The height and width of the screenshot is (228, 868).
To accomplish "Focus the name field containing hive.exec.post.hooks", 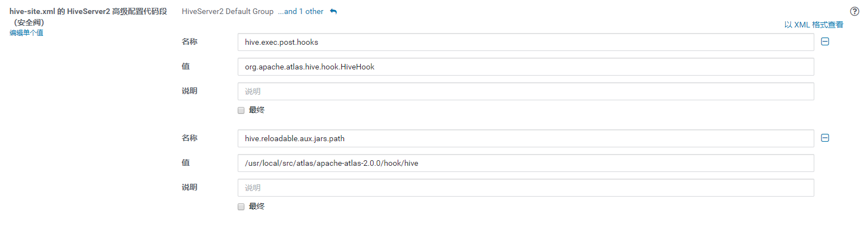I will click(526, 42).
